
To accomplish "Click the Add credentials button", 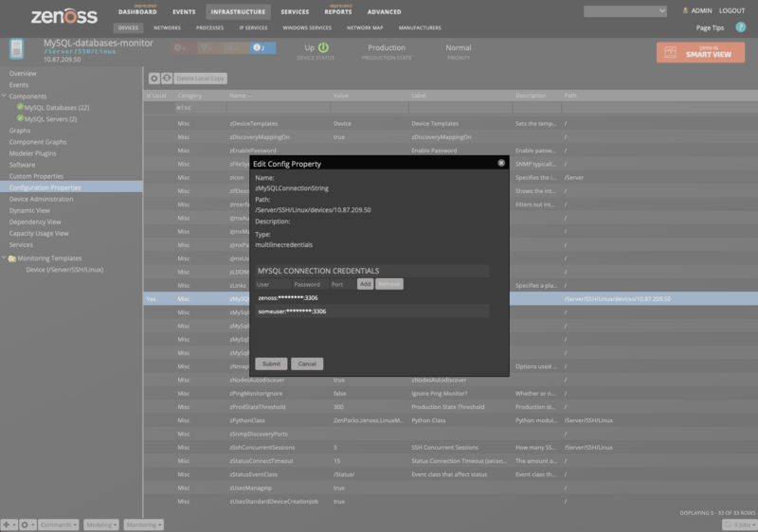I will pos(365,284).
